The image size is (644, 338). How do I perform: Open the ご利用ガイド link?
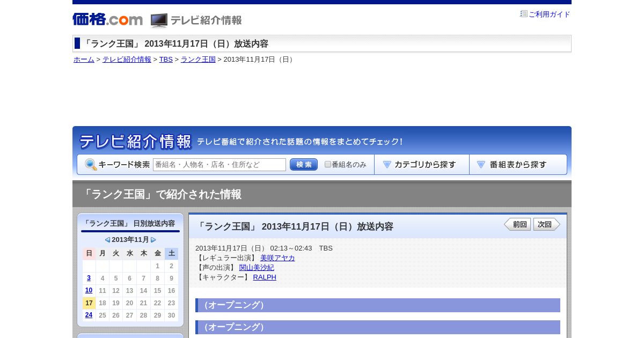point(550,14)
